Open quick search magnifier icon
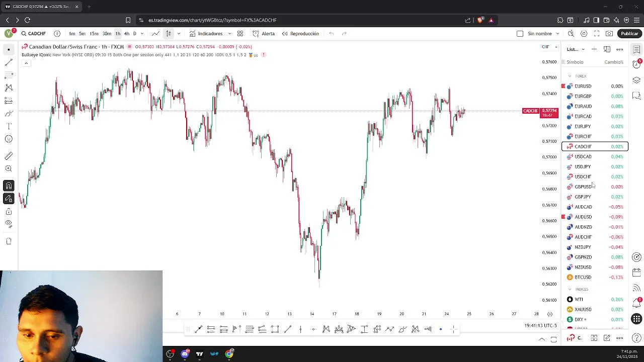Image resolution: width=644 pixels, height=362 pixels. 571,34
